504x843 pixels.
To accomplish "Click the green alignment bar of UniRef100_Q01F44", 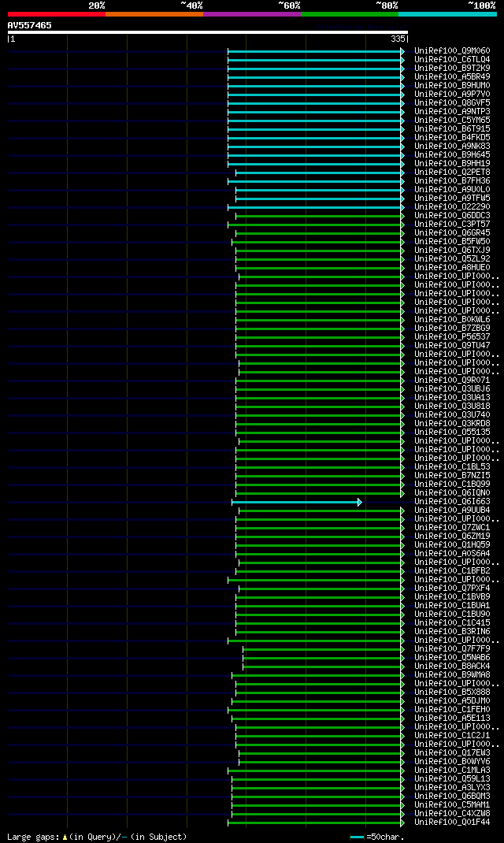I will 316,823.
